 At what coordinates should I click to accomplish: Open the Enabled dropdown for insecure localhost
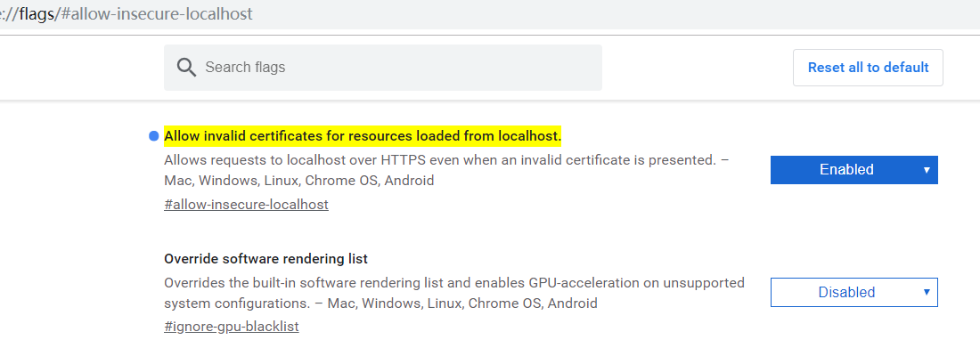point(853,170)
